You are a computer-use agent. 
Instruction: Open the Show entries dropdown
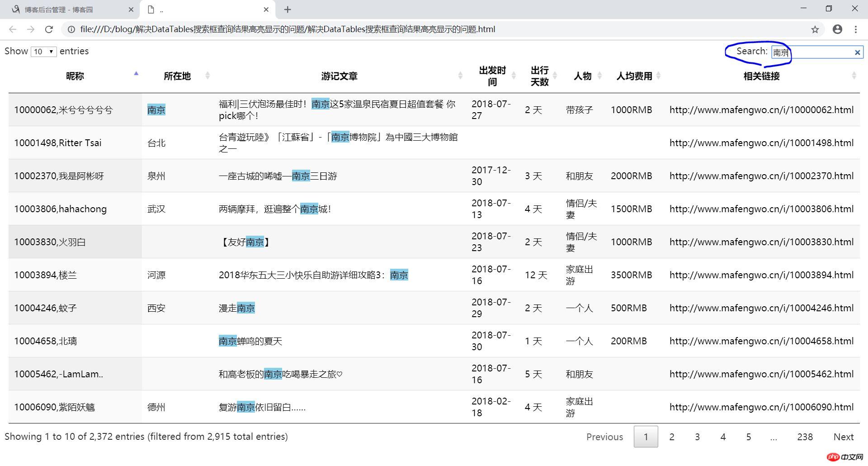click(x=44, y=52)
